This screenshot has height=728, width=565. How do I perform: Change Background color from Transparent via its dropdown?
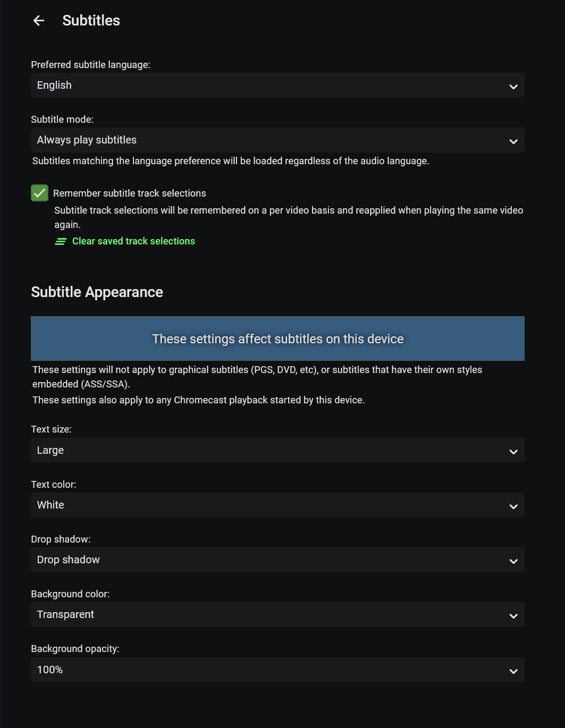(x=277, y=614)
